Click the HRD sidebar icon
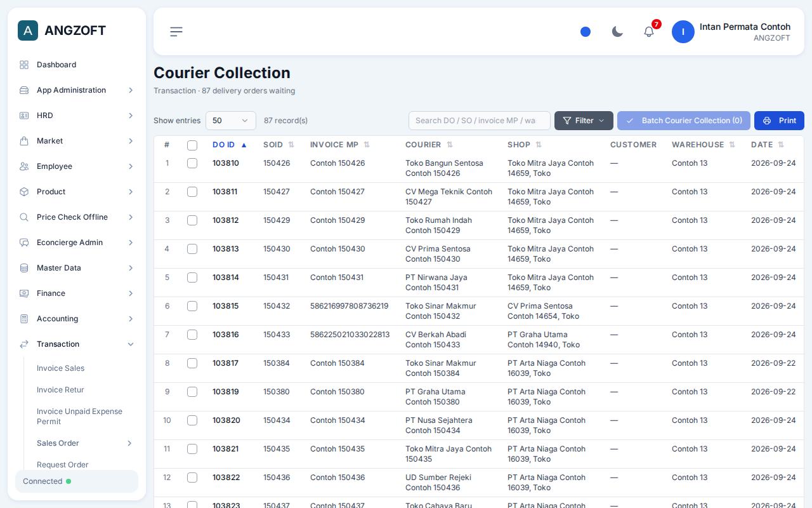This screenshot has height=508, width=812. point(24,116)
